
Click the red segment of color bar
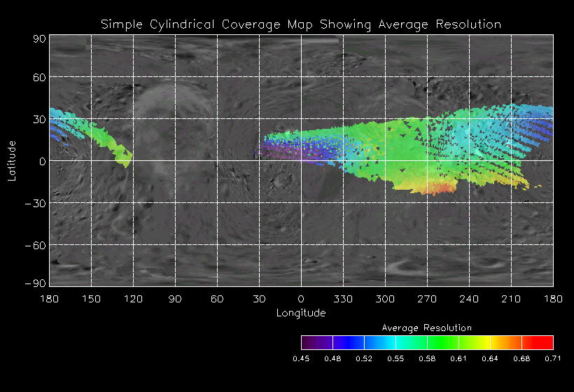point(538,342)
